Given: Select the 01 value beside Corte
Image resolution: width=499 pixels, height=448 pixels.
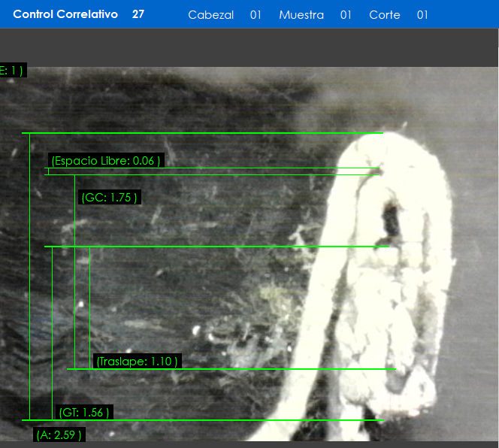Looking at the screenshot, I should coord(422,15).
